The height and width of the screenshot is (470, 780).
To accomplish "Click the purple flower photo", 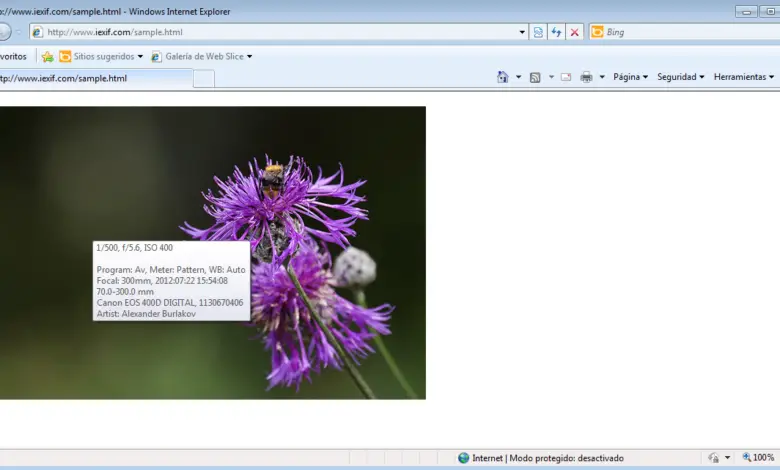I will click(x=213, y=253).
